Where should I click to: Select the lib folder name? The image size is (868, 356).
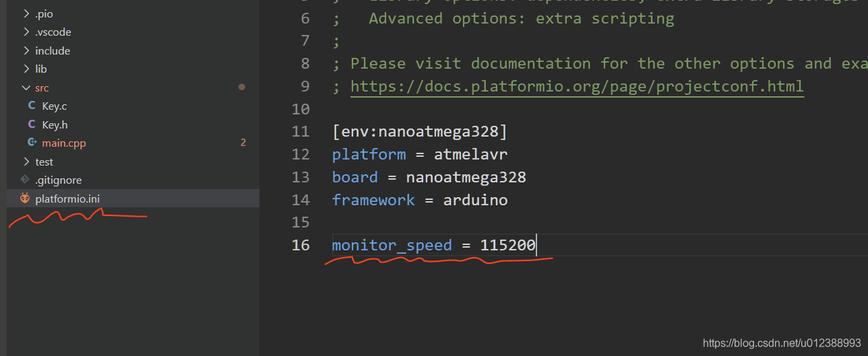pyautogui.click(x=41, y=69)
